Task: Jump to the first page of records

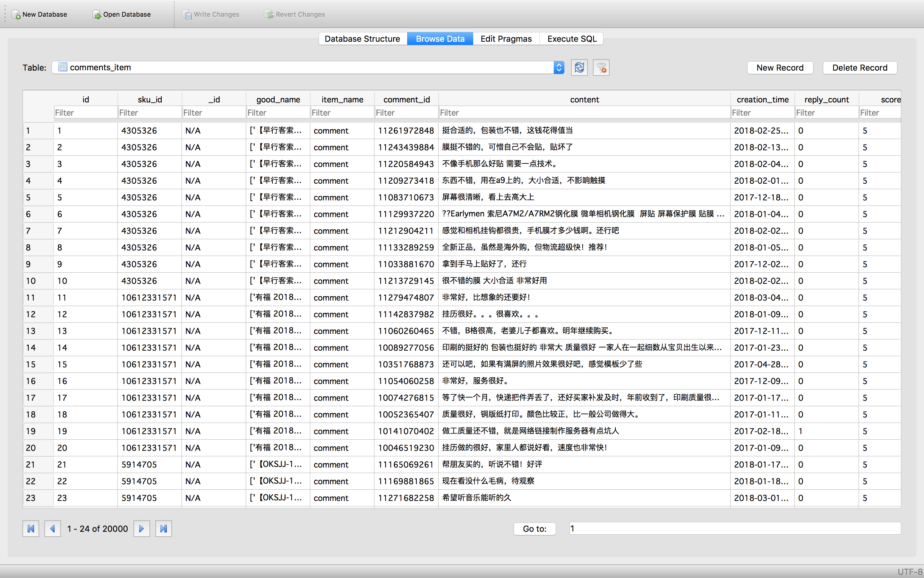Action: coord(31,529)
